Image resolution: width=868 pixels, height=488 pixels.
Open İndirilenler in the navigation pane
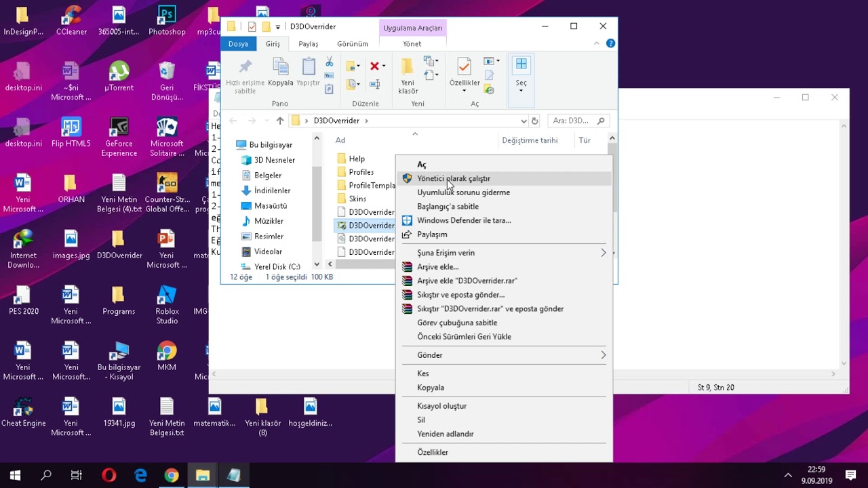272,190
